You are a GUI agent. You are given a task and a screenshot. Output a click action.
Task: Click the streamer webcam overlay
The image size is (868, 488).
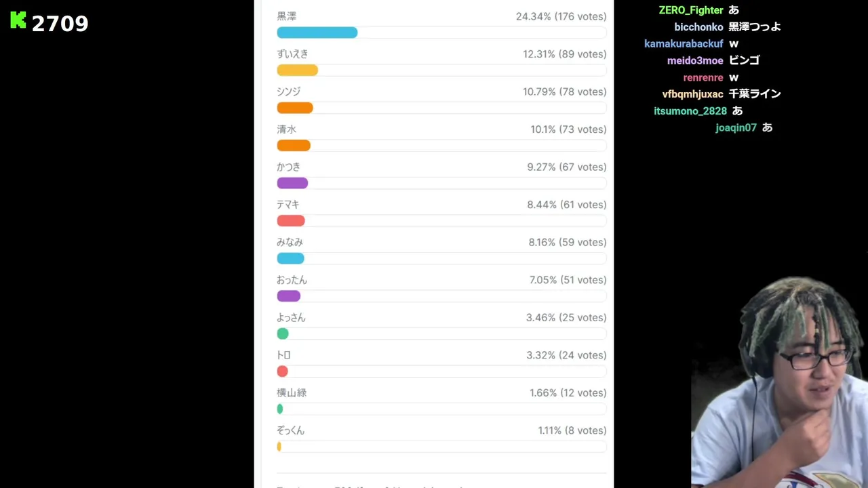pyautogui.click(x=780, y=383)
